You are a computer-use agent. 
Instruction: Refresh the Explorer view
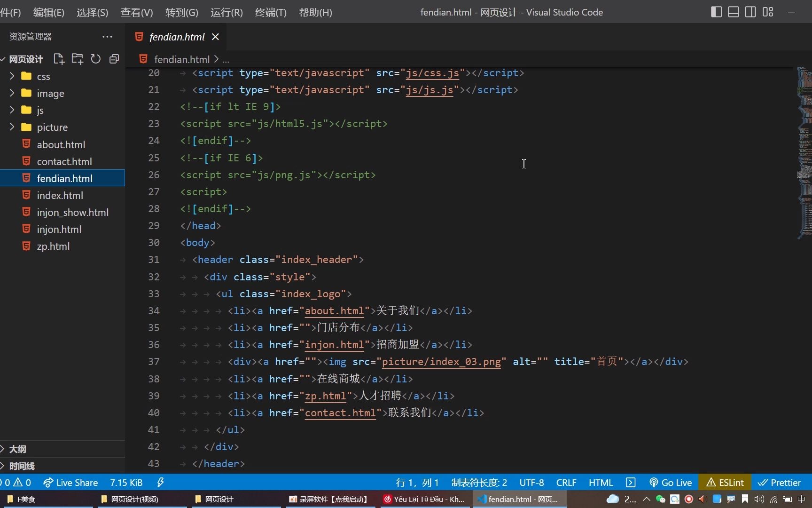pos(95,58)
